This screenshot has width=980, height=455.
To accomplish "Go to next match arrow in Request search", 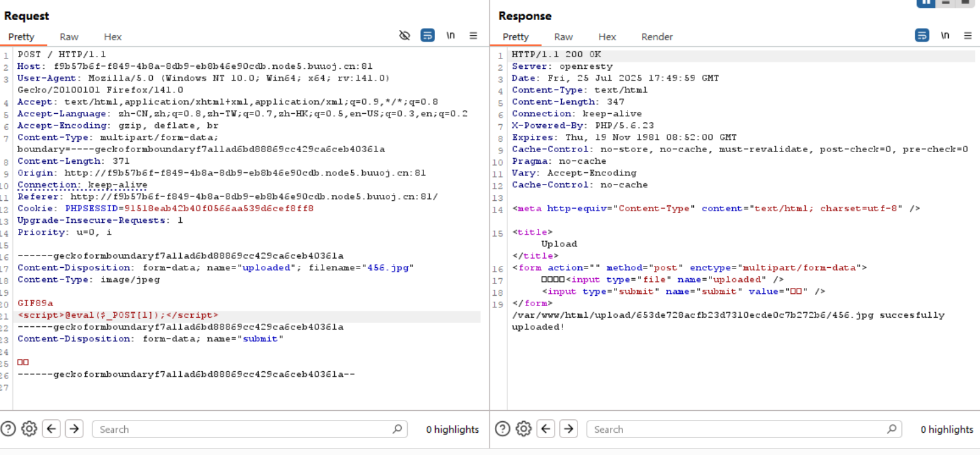I will [x=74, y=429].
